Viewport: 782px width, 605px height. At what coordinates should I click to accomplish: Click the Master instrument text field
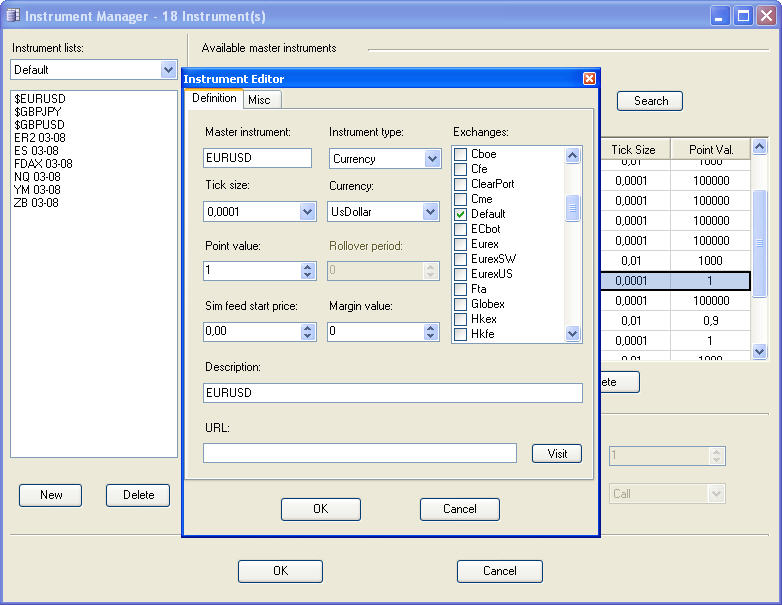point(257,158)
